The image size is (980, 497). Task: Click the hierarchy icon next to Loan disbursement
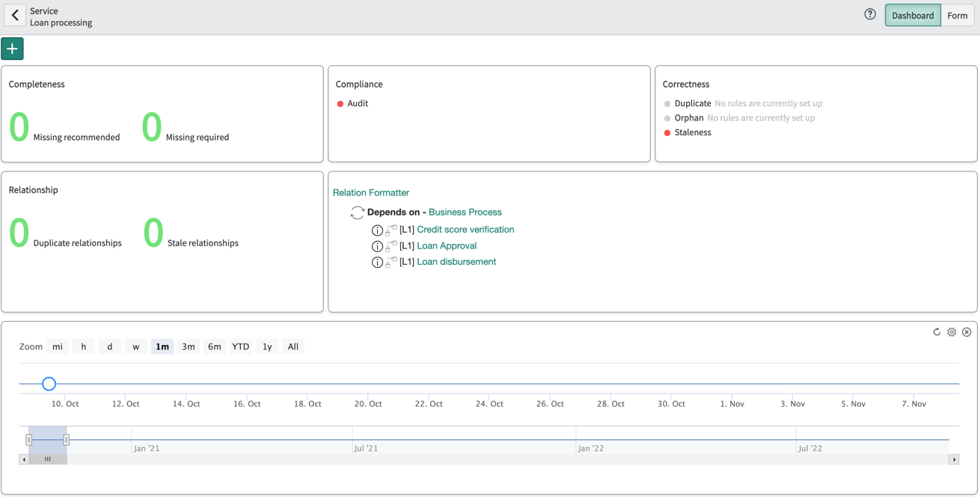click(391, 262)
